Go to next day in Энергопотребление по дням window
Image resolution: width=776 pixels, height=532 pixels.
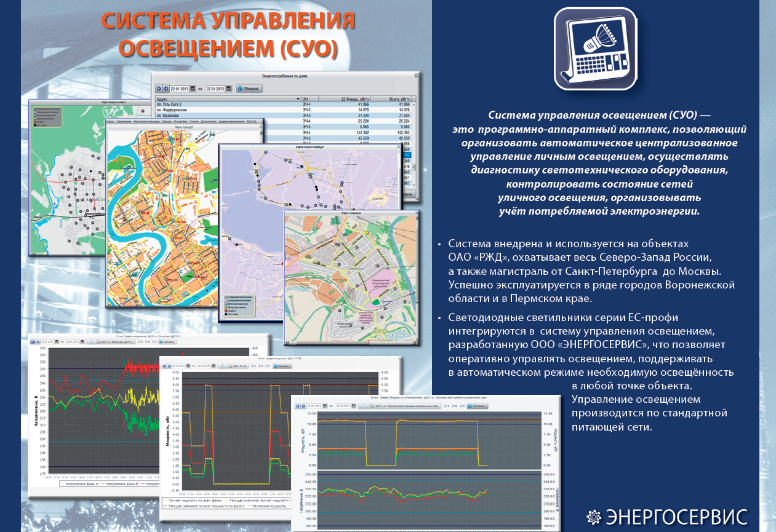[x=166, y=89]
